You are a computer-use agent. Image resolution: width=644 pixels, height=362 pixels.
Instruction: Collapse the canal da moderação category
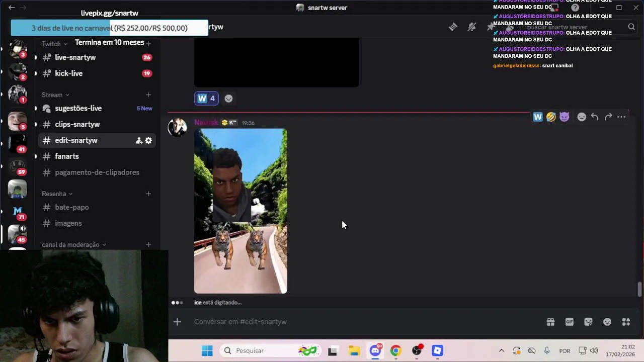(74, 245)
